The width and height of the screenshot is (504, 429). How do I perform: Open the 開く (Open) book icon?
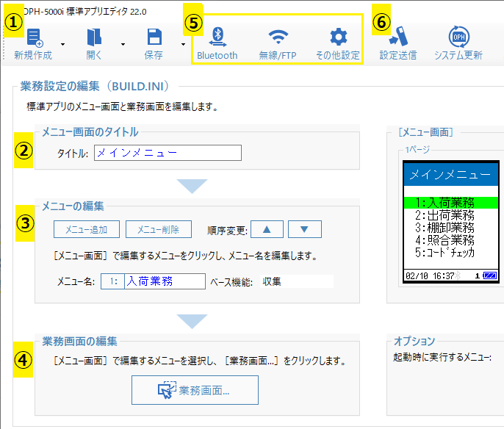pos(94,37)
